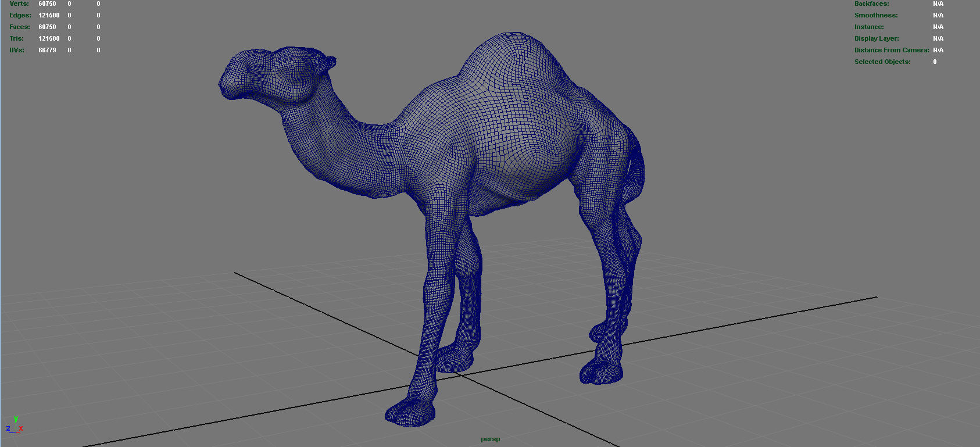Click the UVs count value 66779
The height and width of the screenshot is (447, 980).
click(47, 50)
